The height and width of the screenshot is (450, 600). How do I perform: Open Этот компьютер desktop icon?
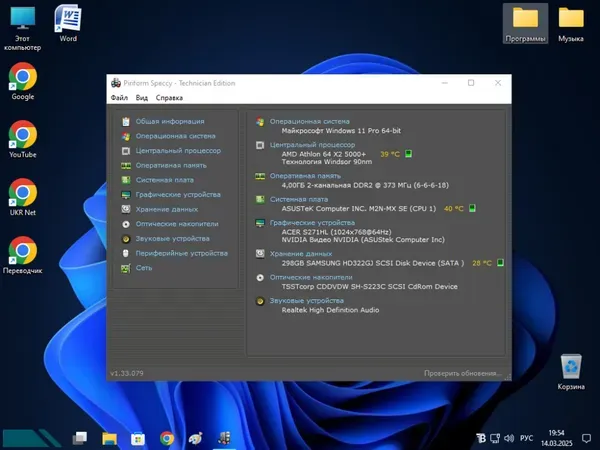pyautogui.click(x=23, y=29)
